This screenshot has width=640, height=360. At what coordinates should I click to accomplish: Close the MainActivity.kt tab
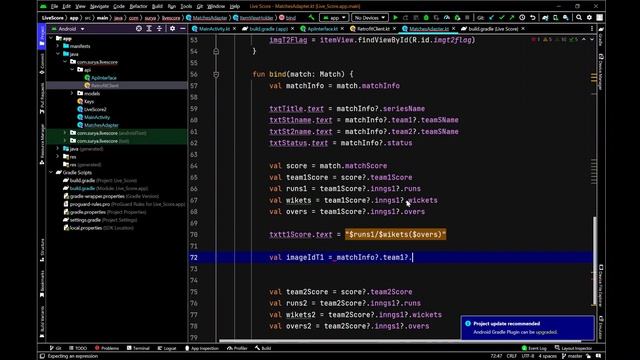[x=234, y=29]
